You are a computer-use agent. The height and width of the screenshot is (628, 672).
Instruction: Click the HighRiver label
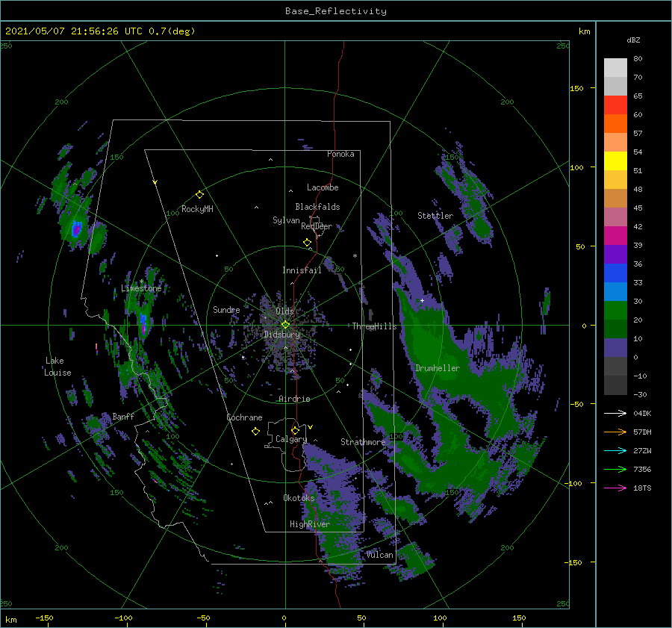pyautogui.click(x=310, y=524)
